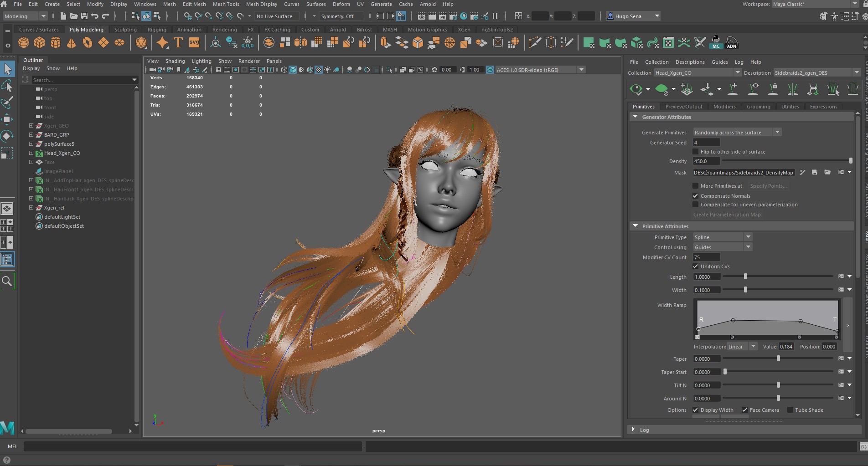Viewport: 868px width, 466px height.
Task: Click Create Parameterization Map link
Action: 727,215
